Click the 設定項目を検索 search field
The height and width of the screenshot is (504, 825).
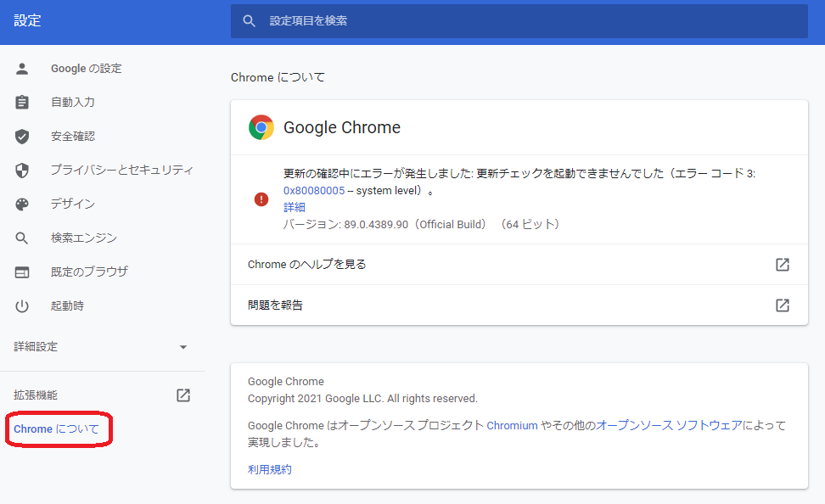tap(519, 21)
